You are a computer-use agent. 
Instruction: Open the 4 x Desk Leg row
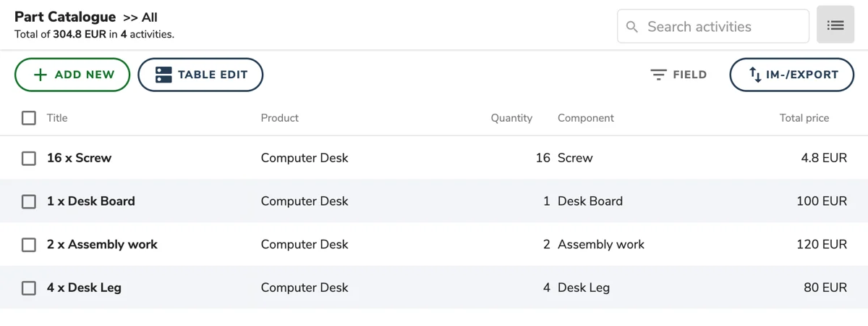coord(434,288)
